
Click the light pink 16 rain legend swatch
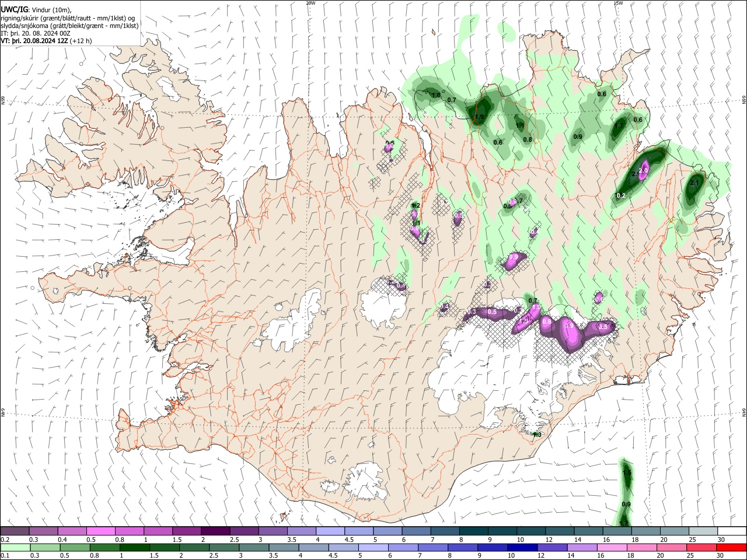[x=612, y=547]
